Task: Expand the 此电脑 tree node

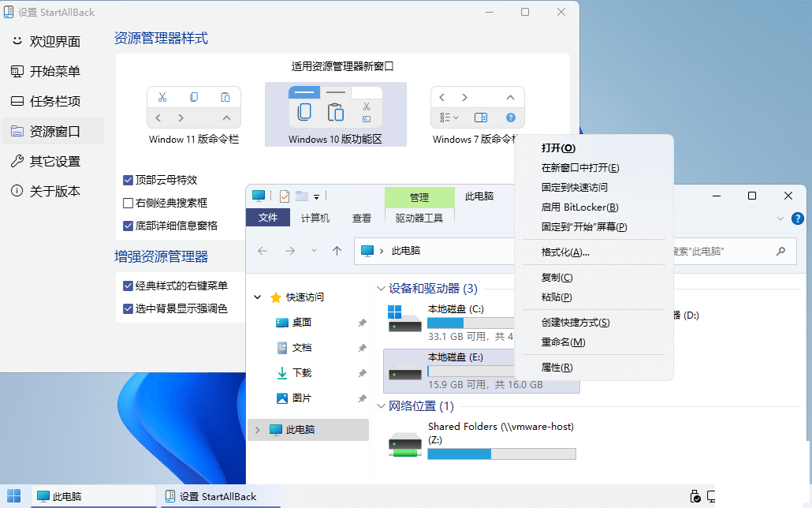Action: 257,430
